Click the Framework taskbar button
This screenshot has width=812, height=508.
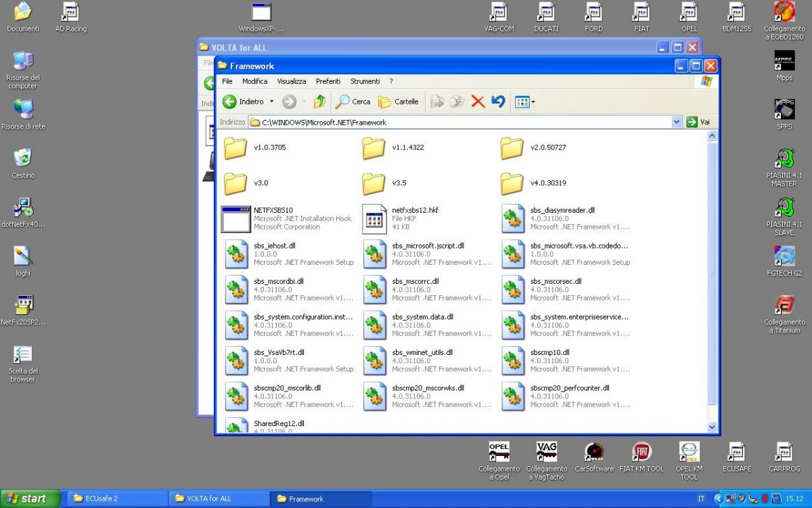point(321,499)
